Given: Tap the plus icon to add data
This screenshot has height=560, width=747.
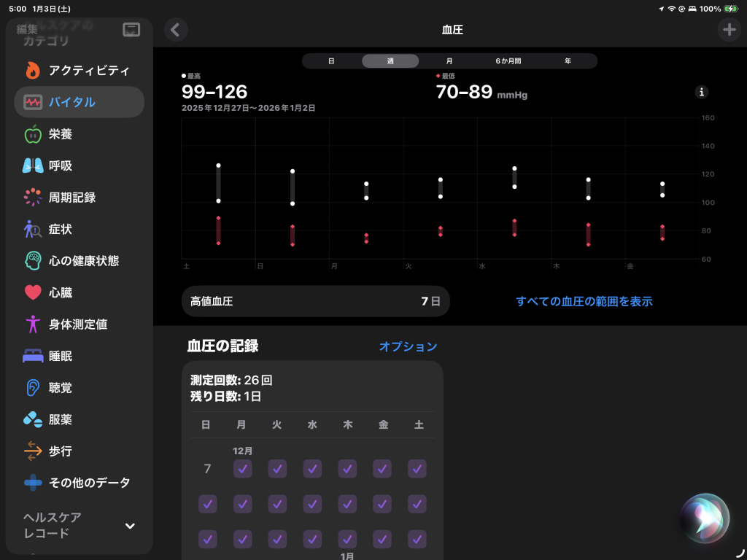Looking at the screenshot, I should coord(728,30).
